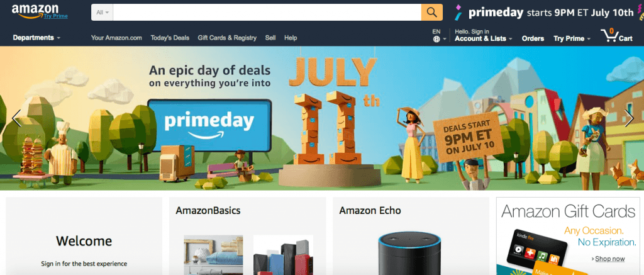The width and height of the screenshot is (644, 275).
Task: Click the Help navigation link
Action: click(291, 38)
